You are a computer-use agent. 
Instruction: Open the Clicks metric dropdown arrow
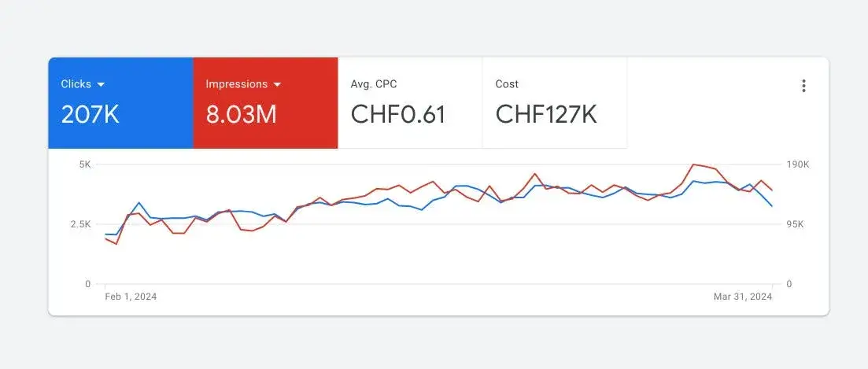tap(101, 85)
